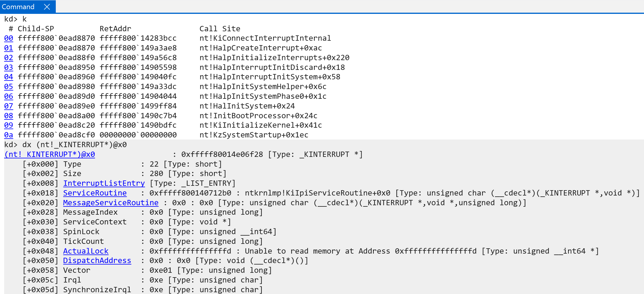Open the DispatchAddress field link
644x294 pixels.
[x=97, y=261]
